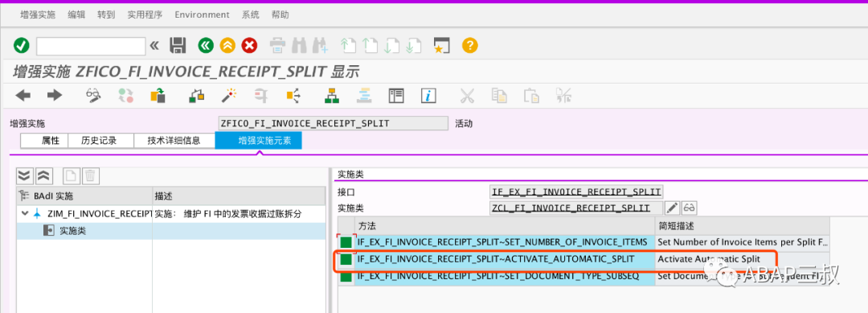Click the Display Object List hierarchy icon

click(x=332, y=96)
